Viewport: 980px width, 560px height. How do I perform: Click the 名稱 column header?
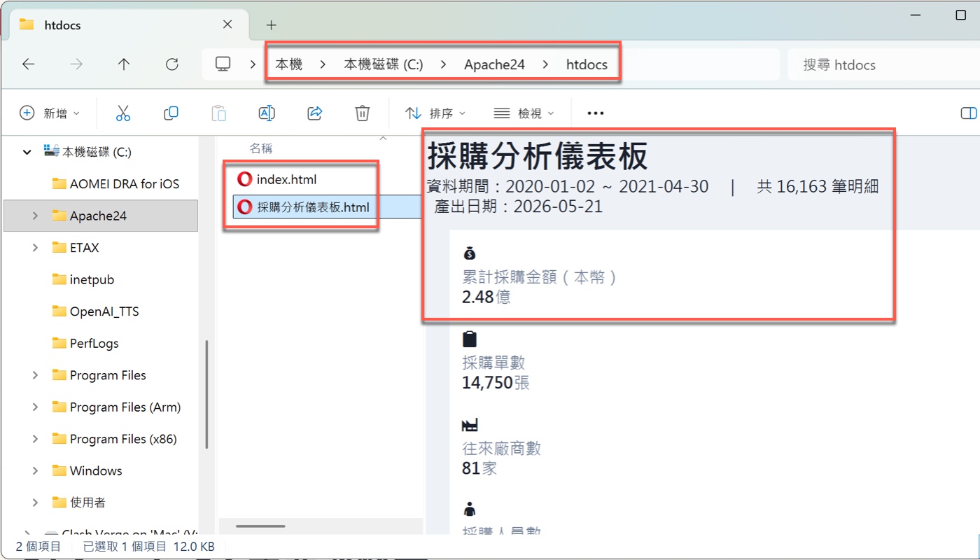[x=261, y=148]
